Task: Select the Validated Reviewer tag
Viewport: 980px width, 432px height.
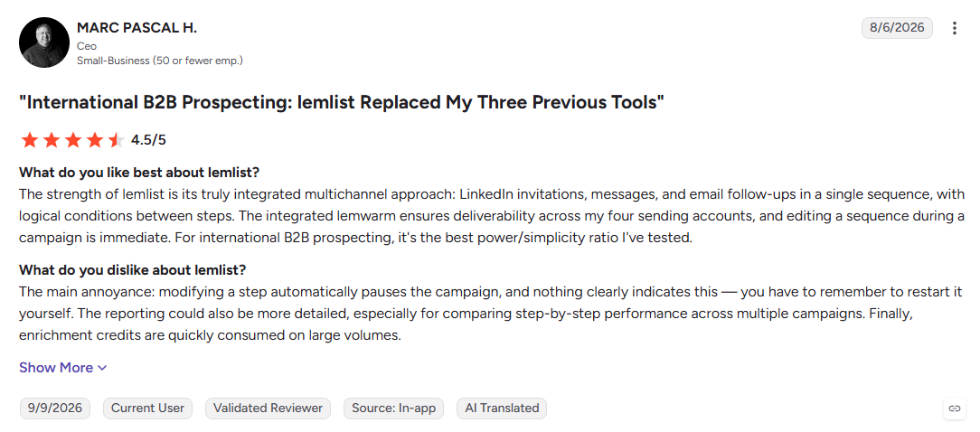Action: tap(269, 409)
